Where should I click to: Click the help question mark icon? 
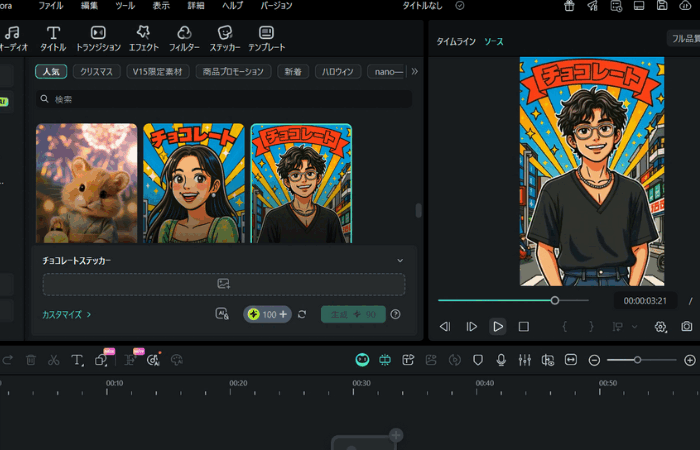pyautogui.click(x=395, y=314)
